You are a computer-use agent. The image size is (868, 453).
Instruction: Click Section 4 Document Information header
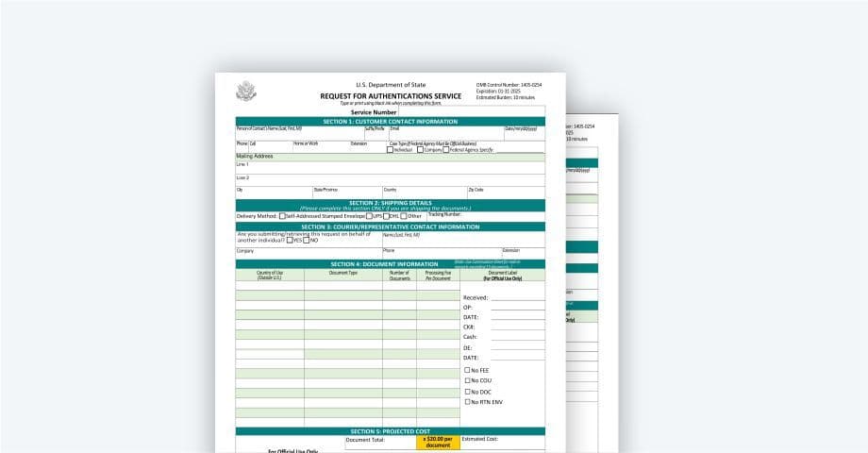coord(391,264)
